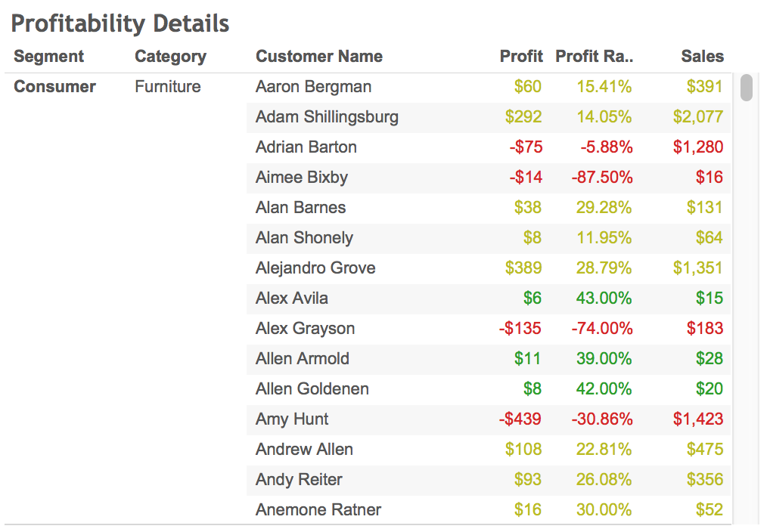This screenshot has width=770, height=532.
Task: Click the Customer Name column header
Action: pyautogui.click(x=319, y=57)
